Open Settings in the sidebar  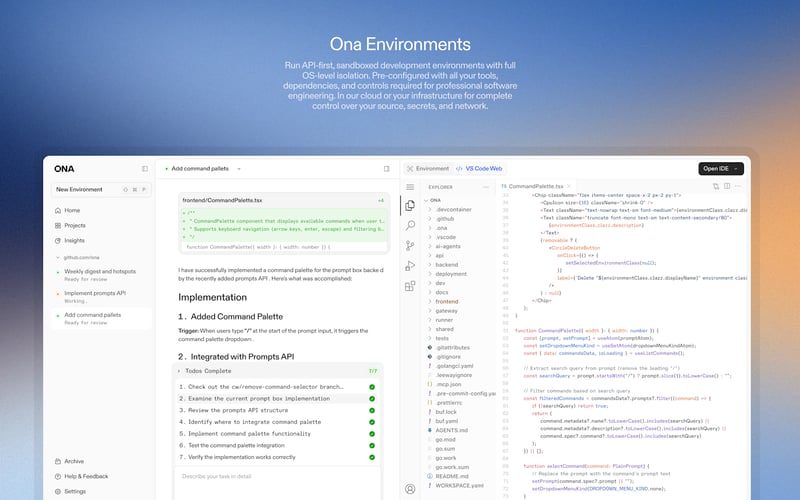point(75,492)
